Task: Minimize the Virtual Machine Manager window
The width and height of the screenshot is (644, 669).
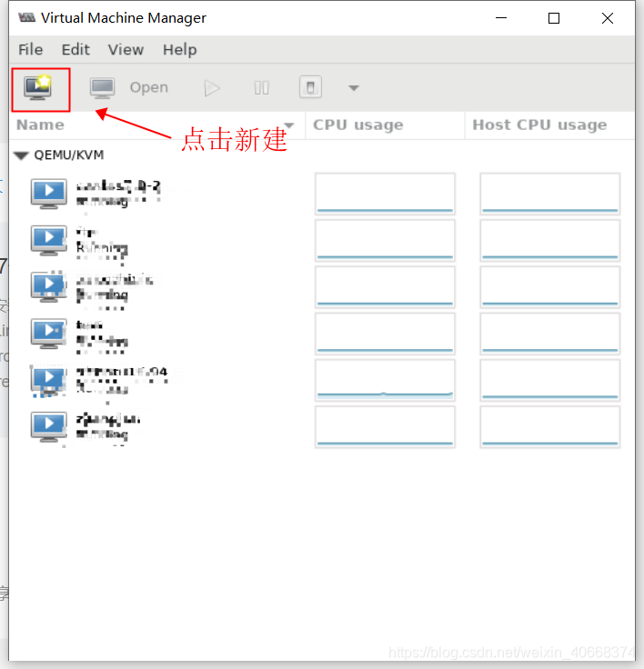Action: pos(501,18)
